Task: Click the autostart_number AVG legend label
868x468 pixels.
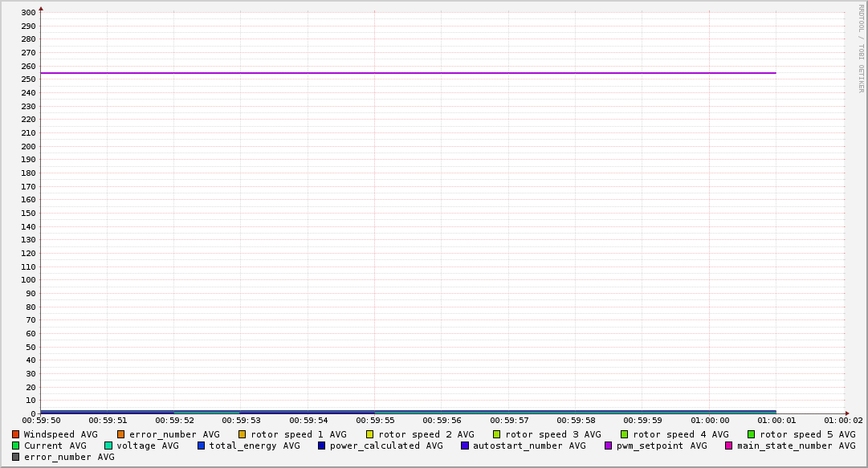Action: [x=529, y=446]
